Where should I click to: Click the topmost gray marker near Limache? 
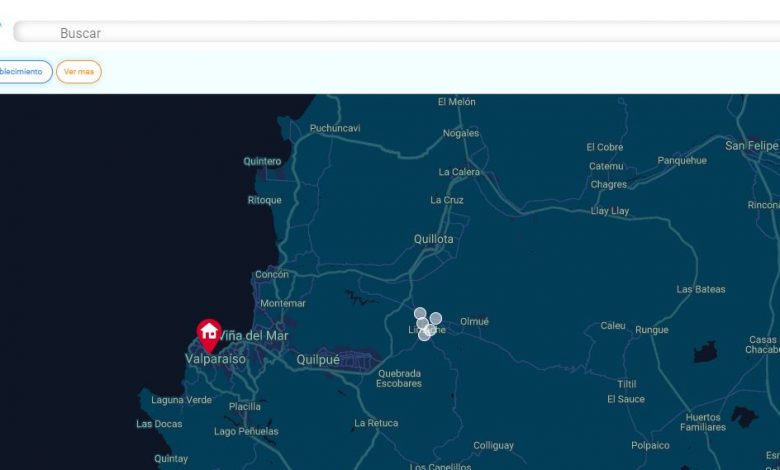pyautogui.click(x=420, y=313)
